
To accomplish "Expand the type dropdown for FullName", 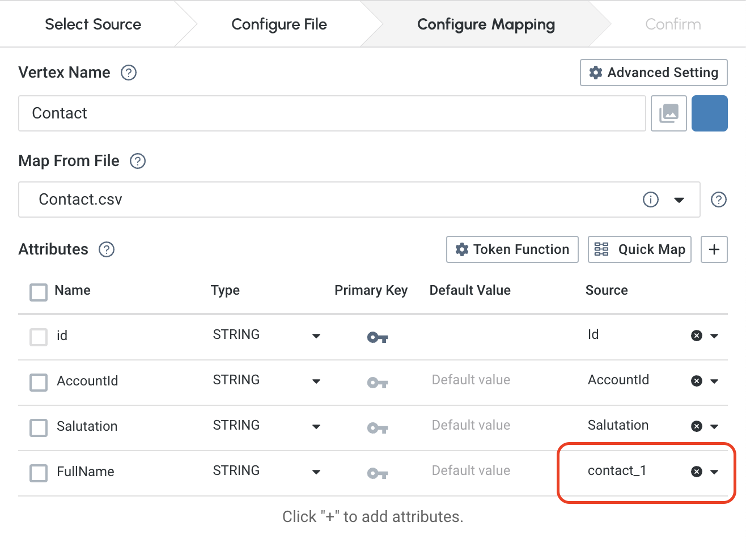I will 316,472.
